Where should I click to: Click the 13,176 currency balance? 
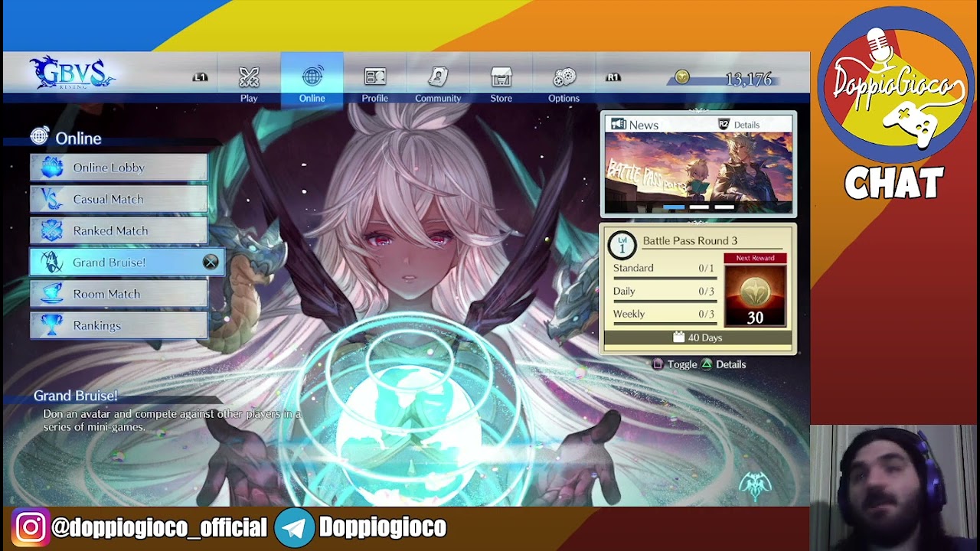pos(749,80)
